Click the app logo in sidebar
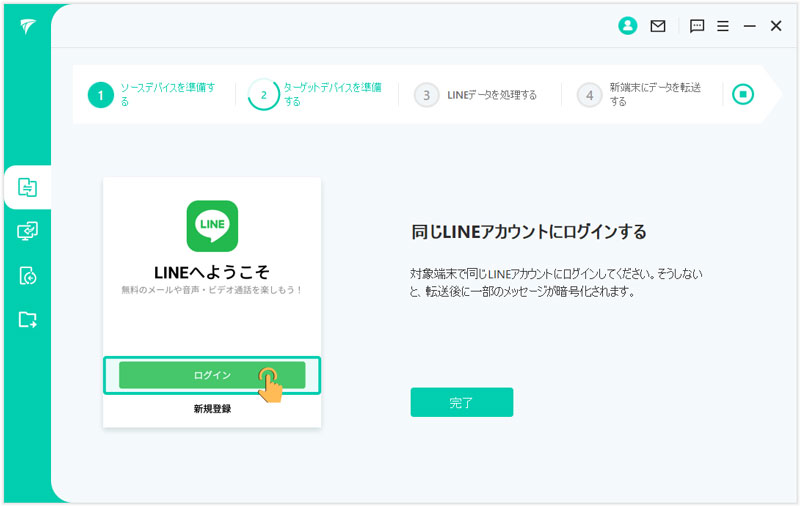 tap(28, 26)
